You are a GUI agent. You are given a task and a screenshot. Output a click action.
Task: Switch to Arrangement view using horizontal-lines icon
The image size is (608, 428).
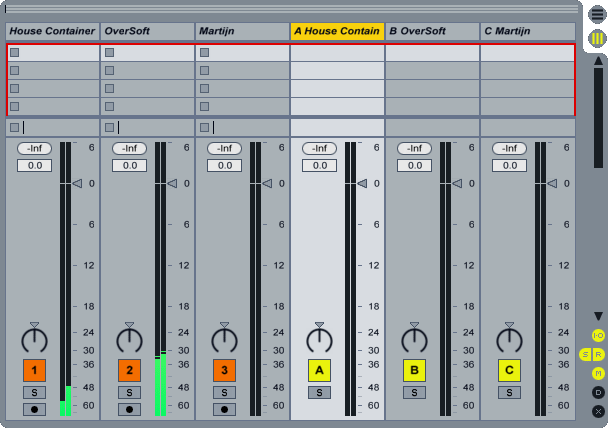click(x=597, y=15)
